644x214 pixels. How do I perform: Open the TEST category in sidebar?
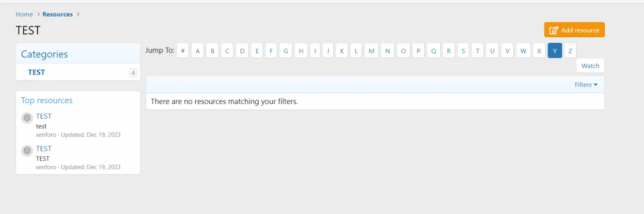coord(36,72)
